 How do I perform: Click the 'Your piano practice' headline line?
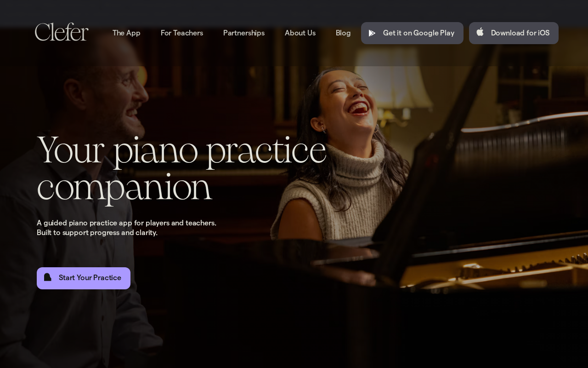point(181,150)
